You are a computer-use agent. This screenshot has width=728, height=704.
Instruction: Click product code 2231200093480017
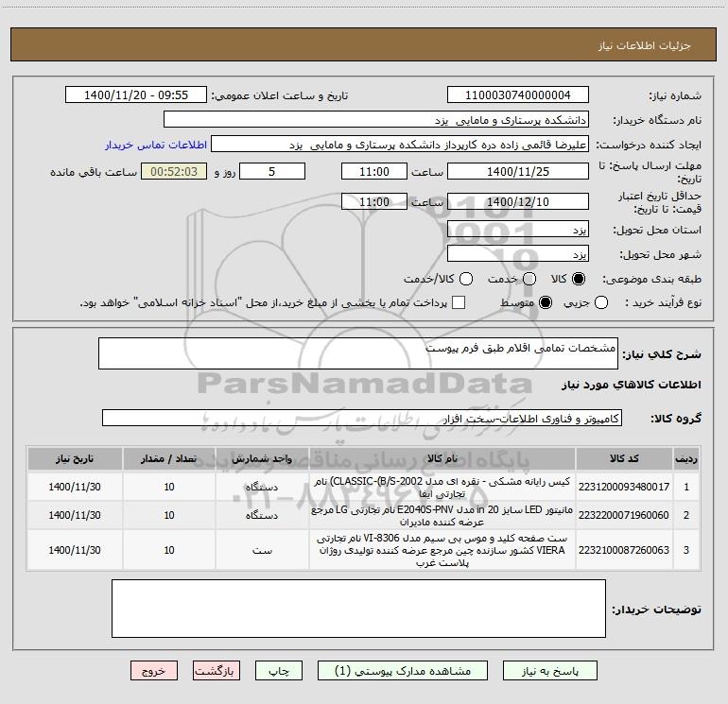pos(624,487)
